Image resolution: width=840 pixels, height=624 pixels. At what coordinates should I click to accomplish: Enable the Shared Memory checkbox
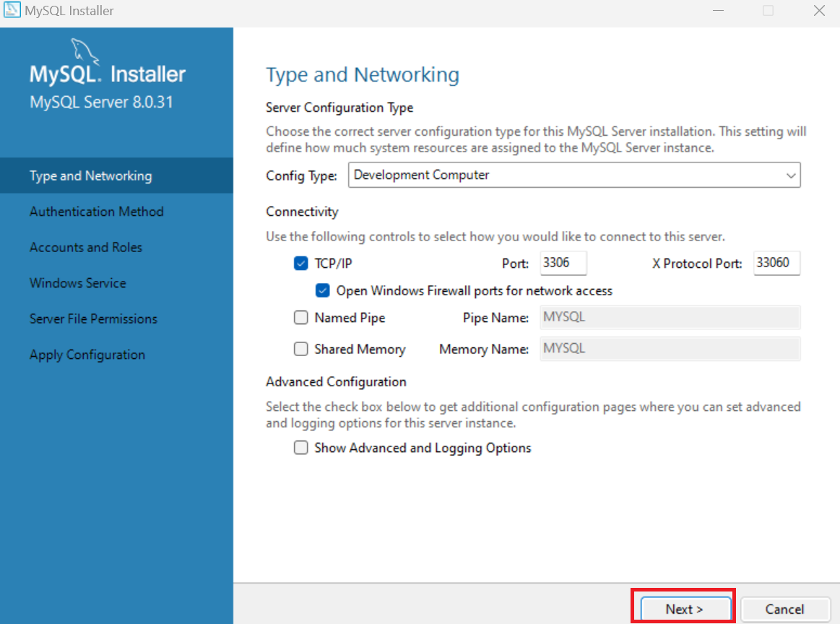tap(301, 350)
